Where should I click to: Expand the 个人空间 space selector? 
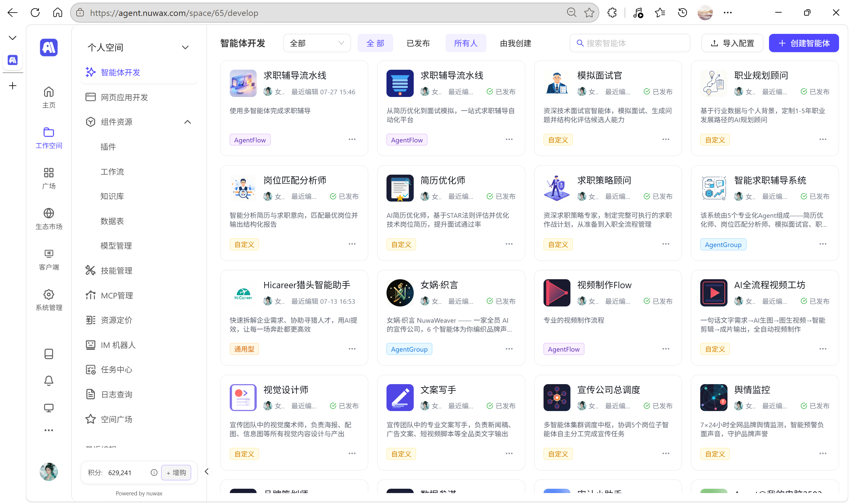(x=138, y=47)
